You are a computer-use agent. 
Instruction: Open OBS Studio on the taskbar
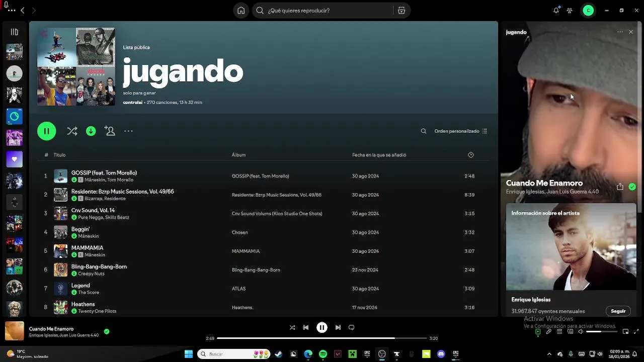[382, 354]
